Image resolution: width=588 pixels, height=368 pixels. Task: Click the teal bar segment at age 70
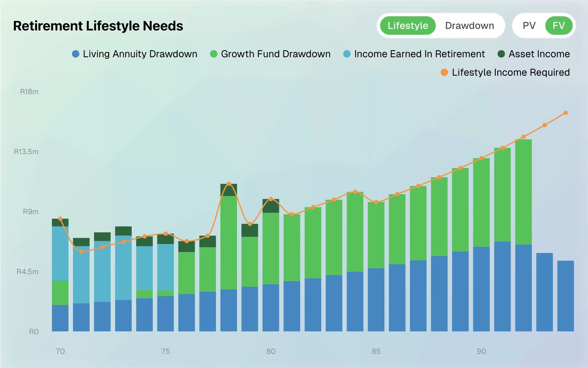(x=60, y=253)
